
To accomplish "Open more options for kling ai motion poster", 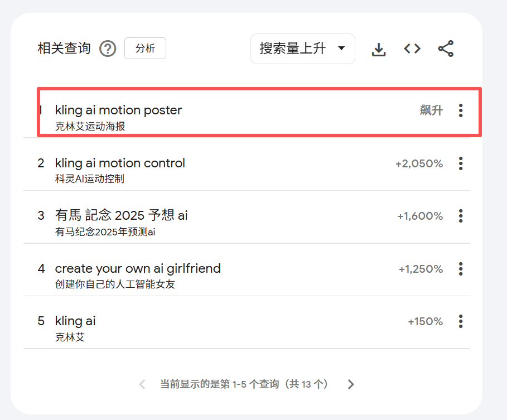I will click(x=461, y=110).
